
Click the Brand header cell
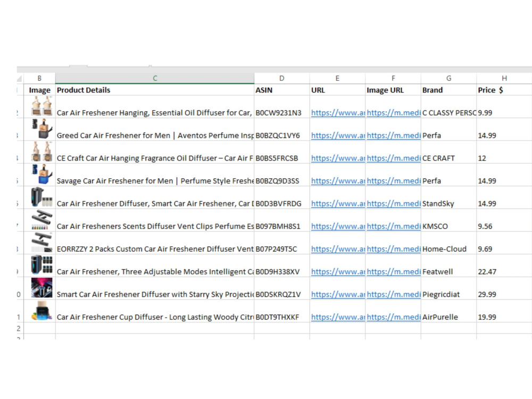click(x=448, y=90)
